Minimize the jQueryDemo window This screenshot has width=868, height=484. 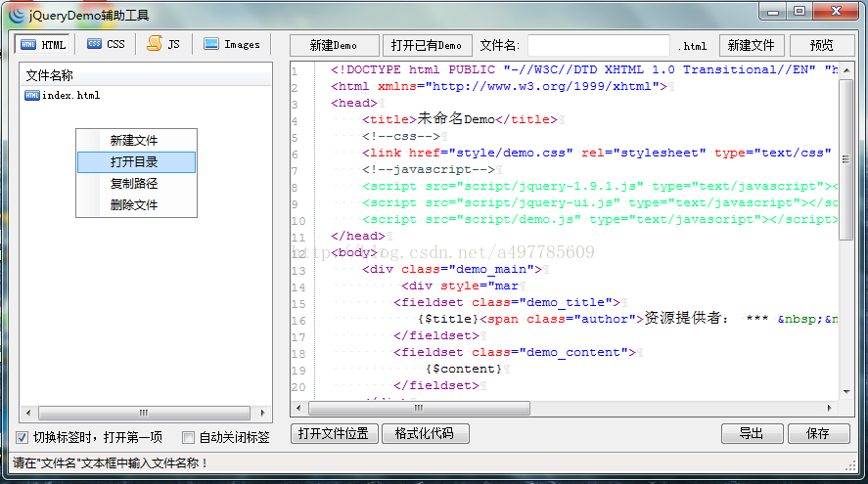(x=773, y=12)
